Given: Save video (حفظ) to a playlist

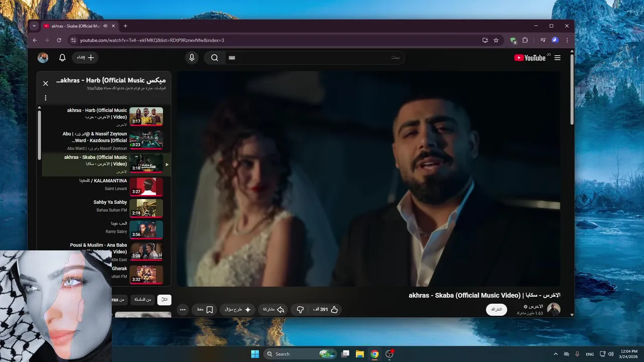Looking at the screenshot, I should click(204, 310).
